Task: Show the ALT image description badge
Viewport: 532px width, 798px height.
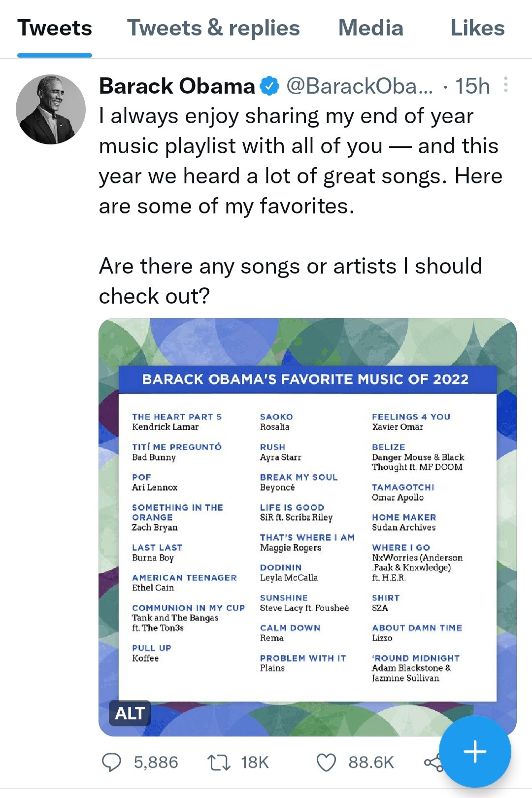Action: coord(130,713)
